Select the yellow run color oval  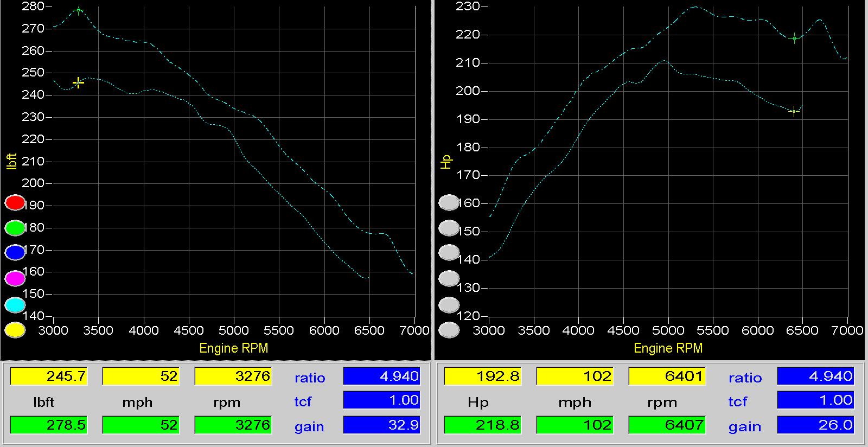15,330
